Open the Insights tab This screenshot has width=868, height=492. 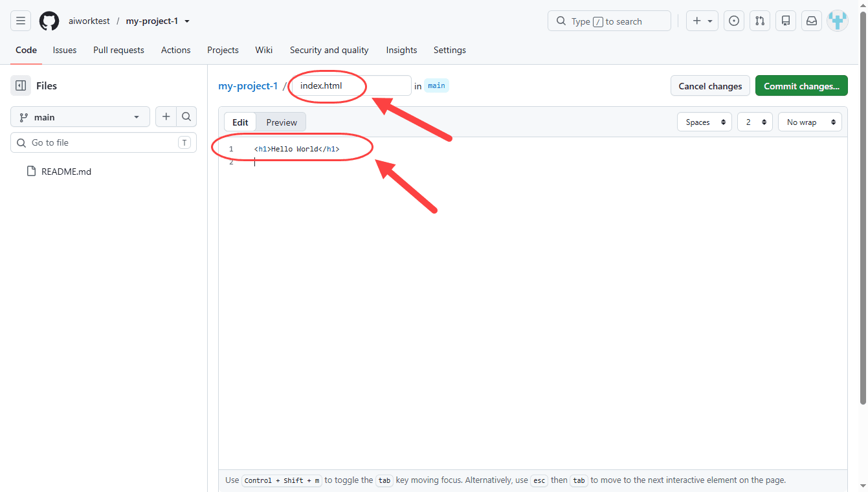pos(401,50)
